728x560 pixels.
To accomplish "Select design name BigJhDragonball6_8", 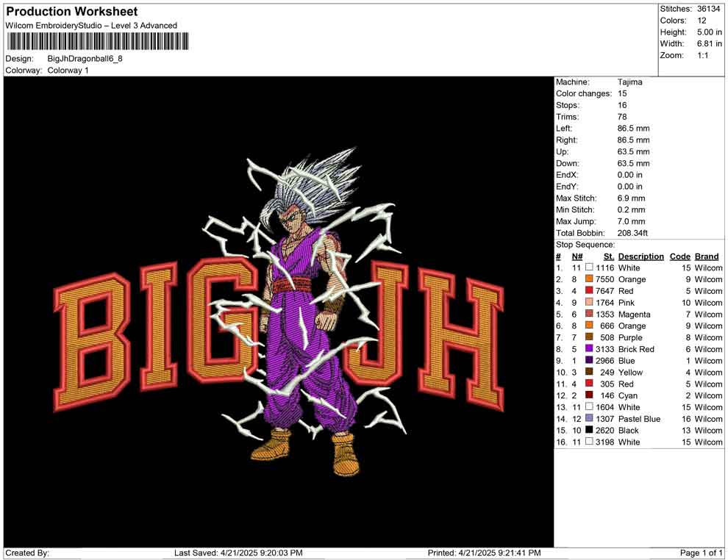I will coord(85,59).
